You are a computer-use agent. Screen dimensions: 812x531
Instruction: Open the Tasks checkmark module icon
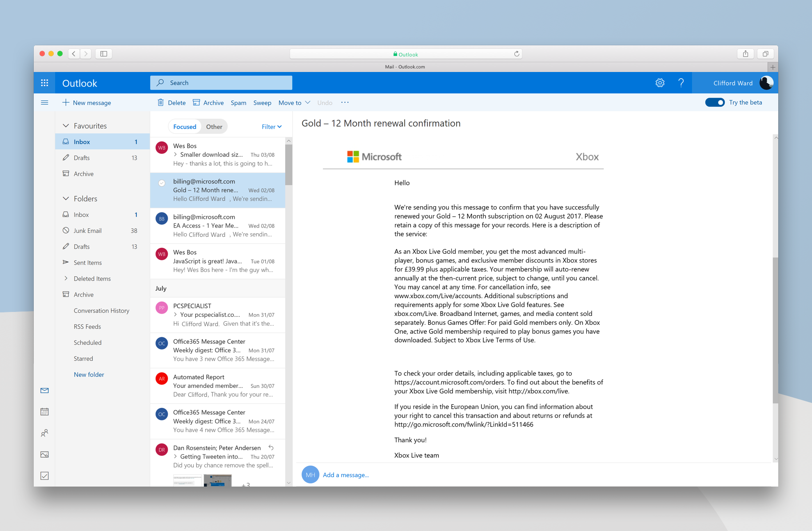point(44,476)
